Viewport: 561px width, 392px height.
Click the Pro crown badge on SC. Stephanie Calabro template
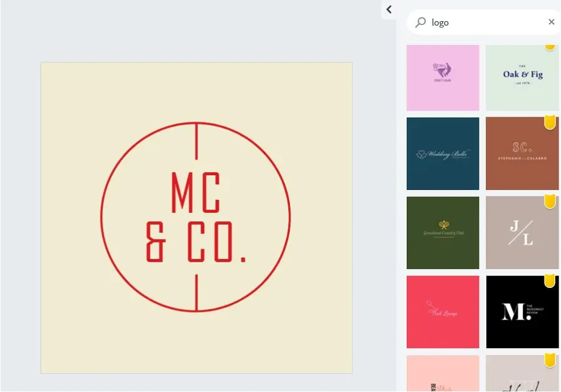[x=549, y=121]
